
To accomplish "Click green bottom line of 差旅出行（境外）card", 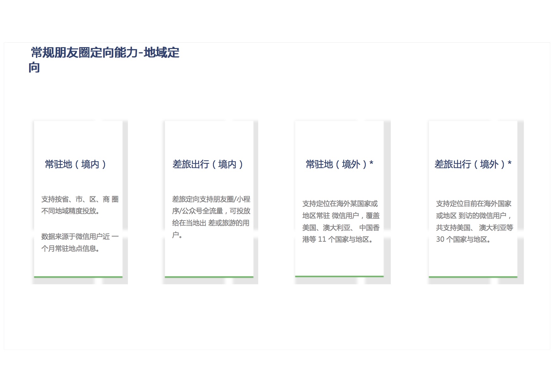I will click(x=473, y=277).
